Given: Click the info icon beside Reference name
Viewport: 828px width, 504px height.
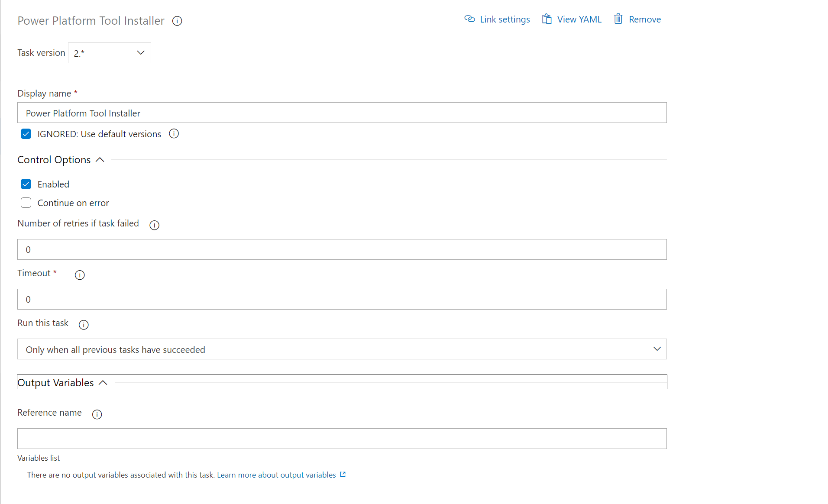Looking at the screenshot, I should click(97, 414).
